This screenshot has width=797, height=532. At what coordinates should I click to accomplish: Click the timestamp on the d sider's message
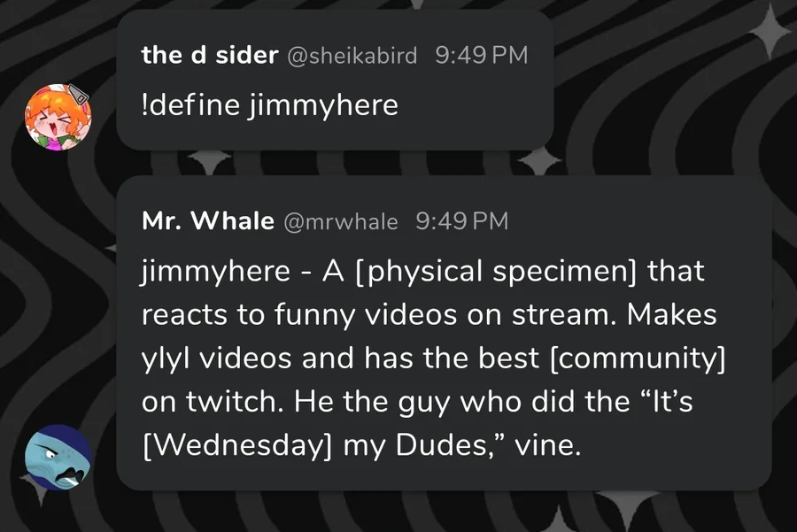(481, 55)
